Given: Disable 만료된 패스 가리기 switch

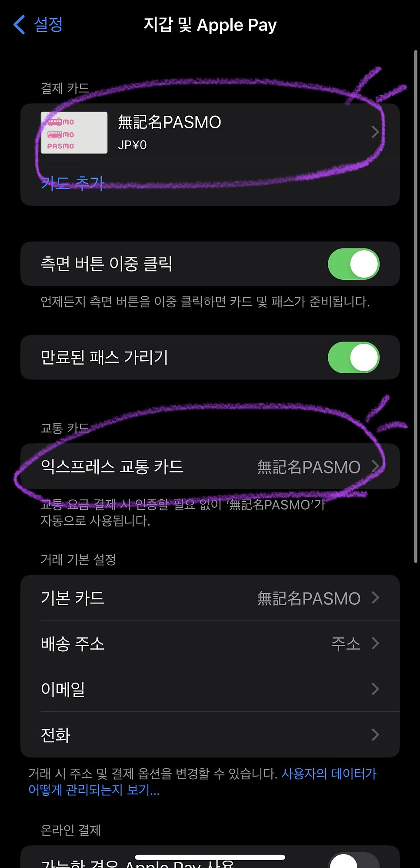Looking at the screenshot, I should tap(353, 358).
